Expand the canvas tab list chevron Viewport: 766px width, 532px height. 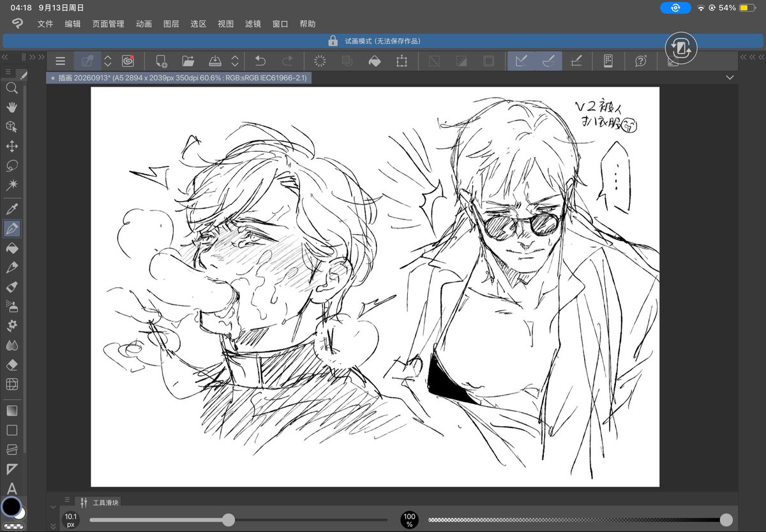coord(730,78)
